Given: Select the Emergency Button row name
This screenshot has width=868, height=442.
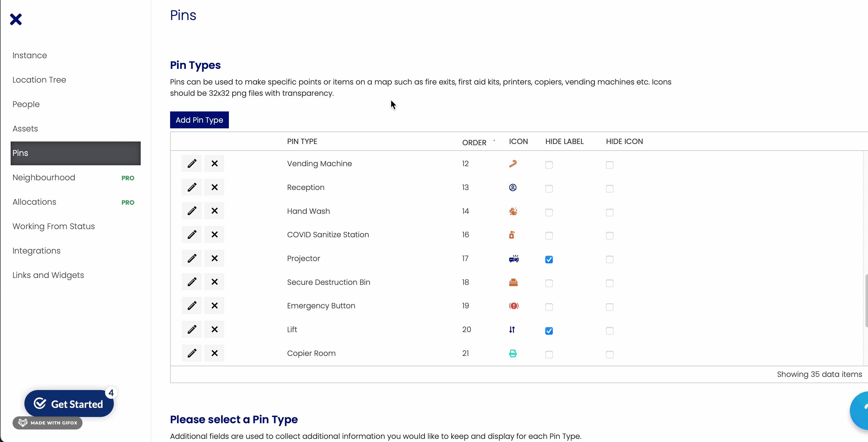Looking at the screenshot, I should coord(321,306).
